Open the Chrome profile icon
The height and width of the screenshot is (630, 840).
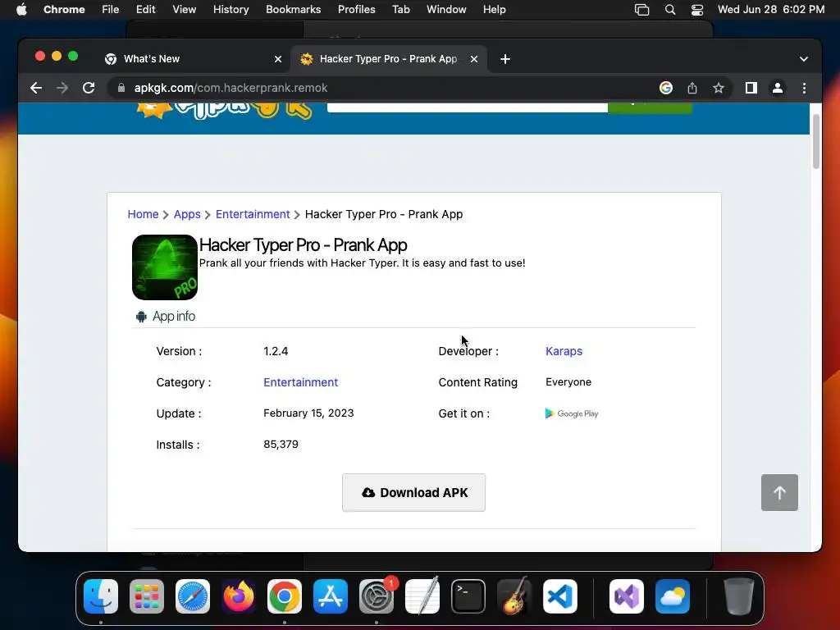[778, 88]
